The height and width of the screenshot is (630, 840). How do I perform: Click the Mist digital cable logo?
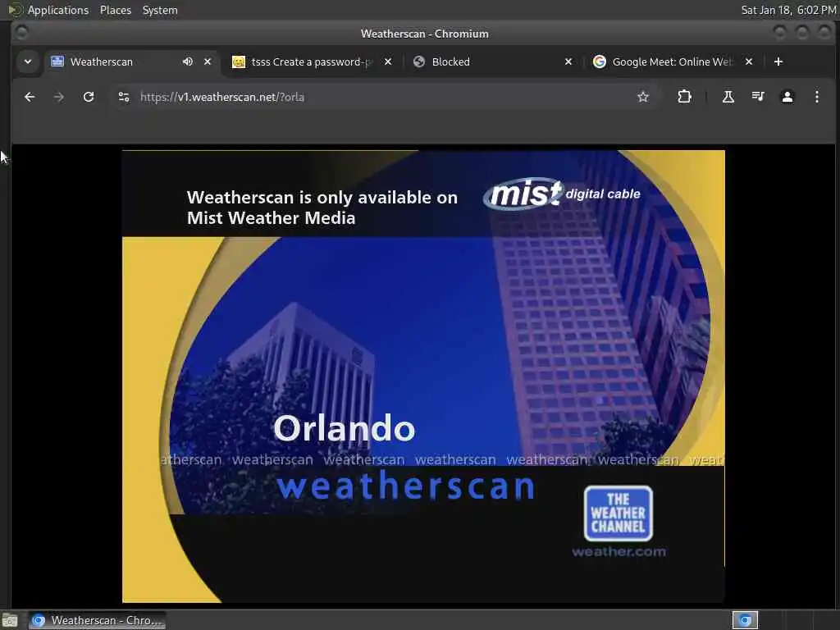[x=561, y=194]
